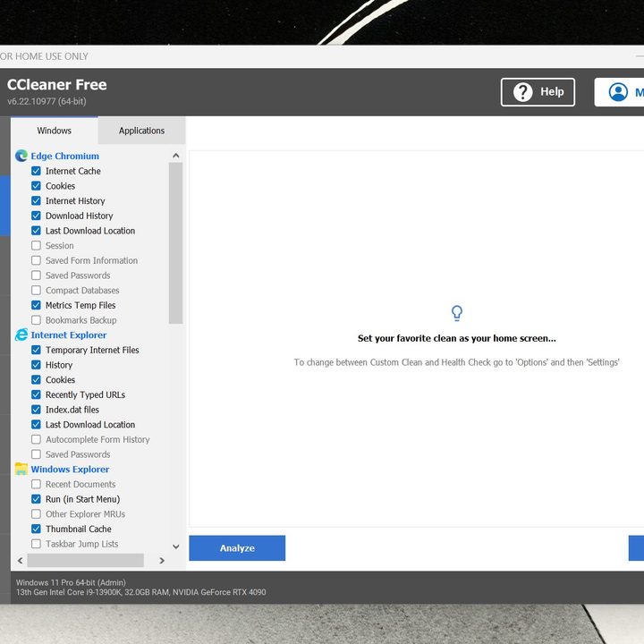Click the Edge Chromium browser icon
644x644 pixels.
(x=21, y=156)
